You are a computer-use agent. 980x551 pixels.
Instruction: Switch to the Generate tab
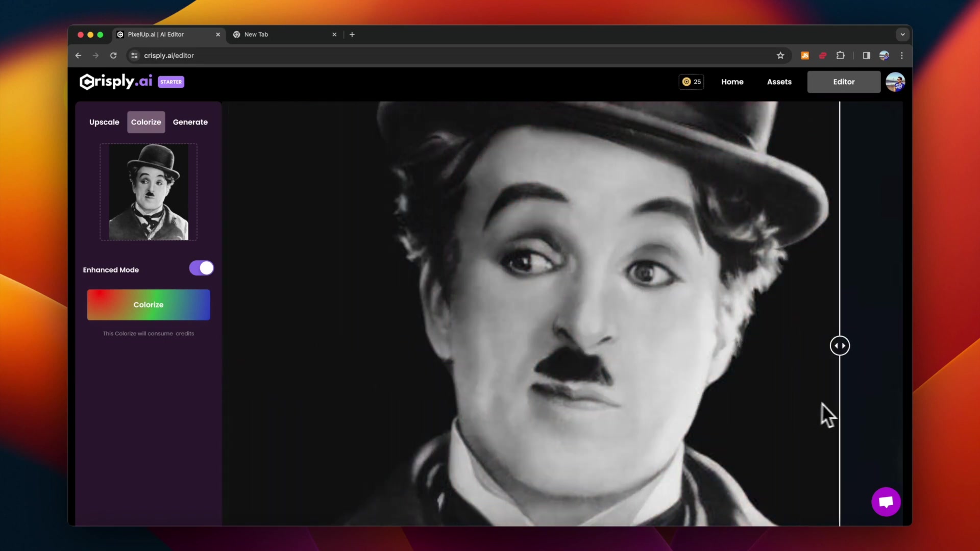[190, 122]
